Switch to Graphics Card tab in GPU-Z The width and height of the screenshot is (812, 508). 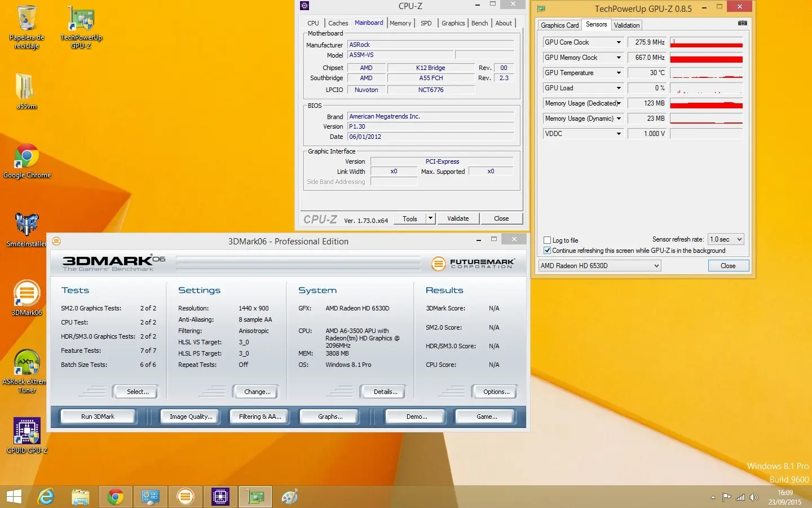pyautogui.click(x=560, y=25)
